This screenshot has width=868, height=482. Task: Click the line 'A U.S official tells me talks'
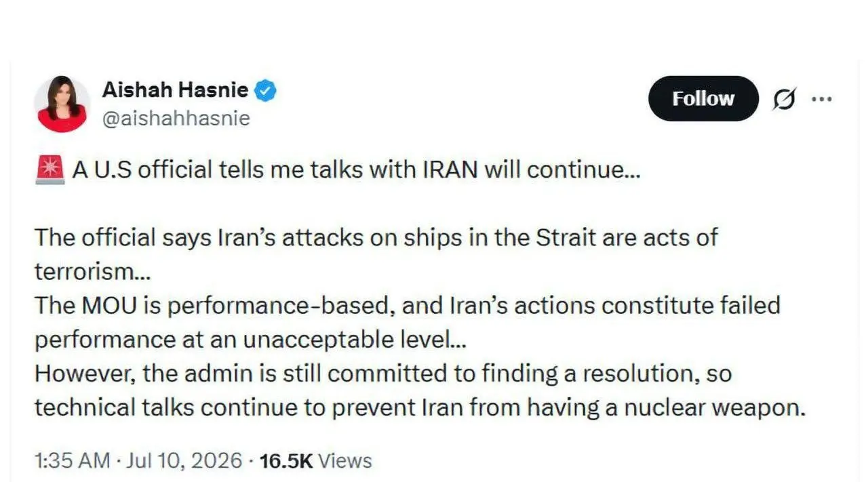(x=356, y=169)
